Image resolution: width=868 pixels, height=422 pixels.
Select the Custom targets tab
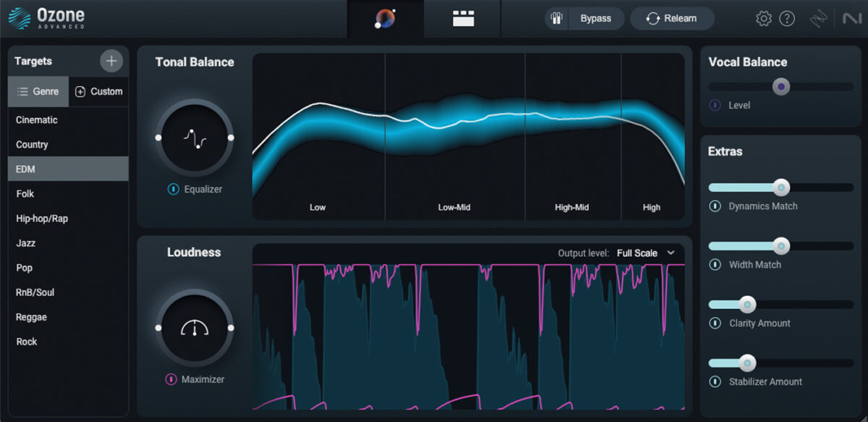(x=99, y=92)
